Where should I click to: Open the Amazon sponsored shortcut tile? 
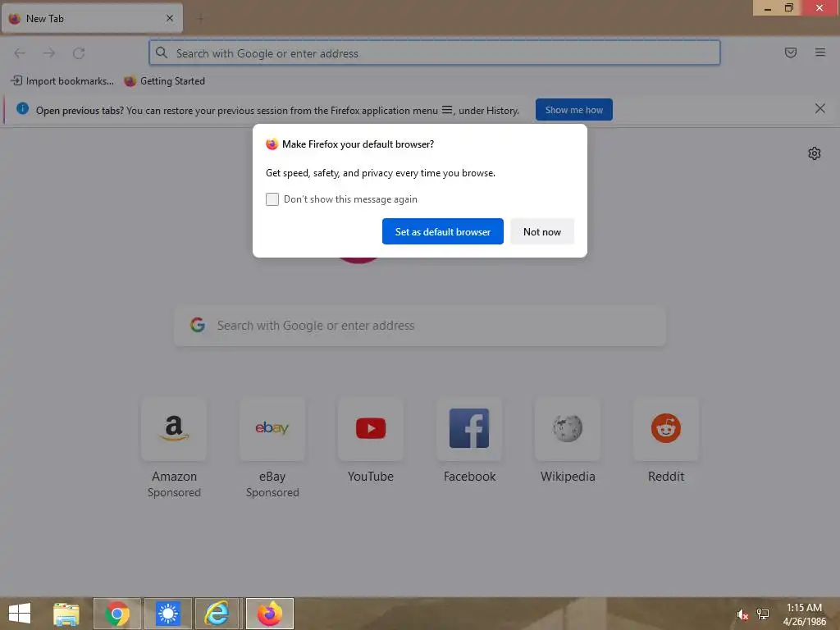(x=174, y=429)
